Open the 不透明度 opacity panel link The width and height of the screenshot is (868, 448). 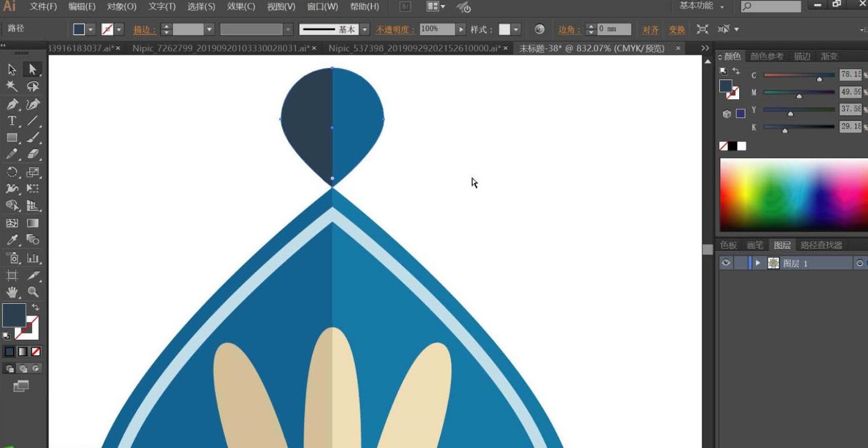point(396,30)
